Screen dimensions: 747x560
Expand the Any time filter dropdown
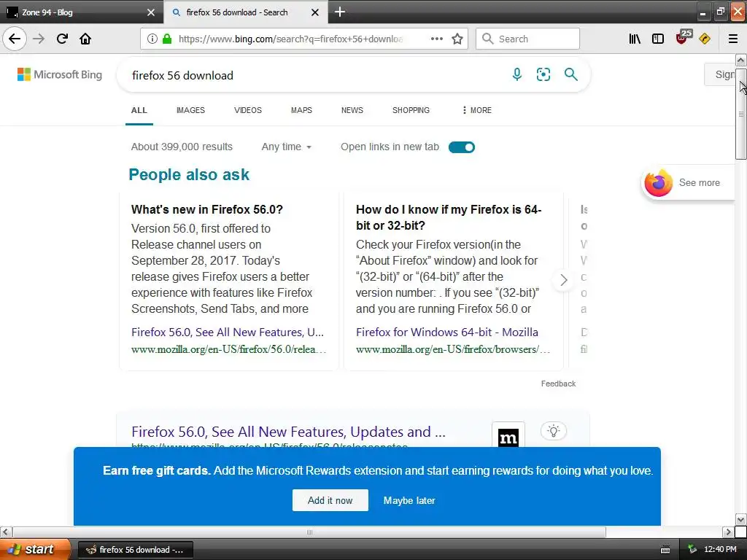286,147
